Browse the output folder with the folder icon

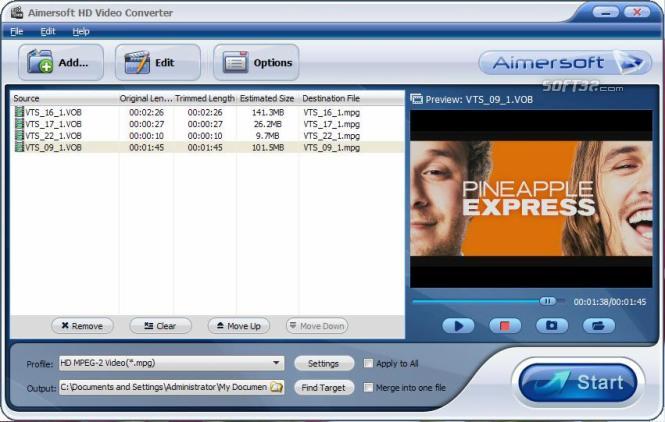pyautogui.click(x=276, y=387)
